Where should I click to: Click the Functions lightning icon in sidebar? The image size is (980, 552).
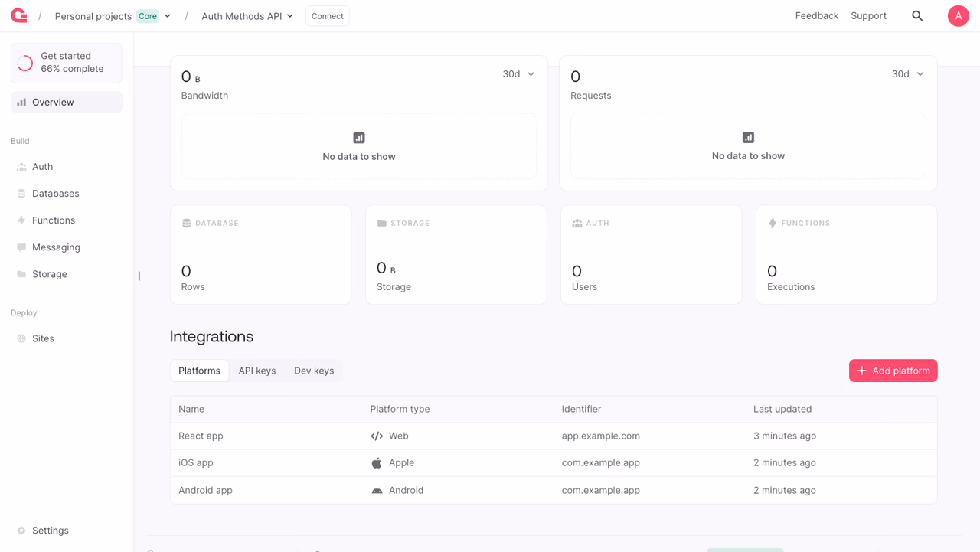[21, 220]
